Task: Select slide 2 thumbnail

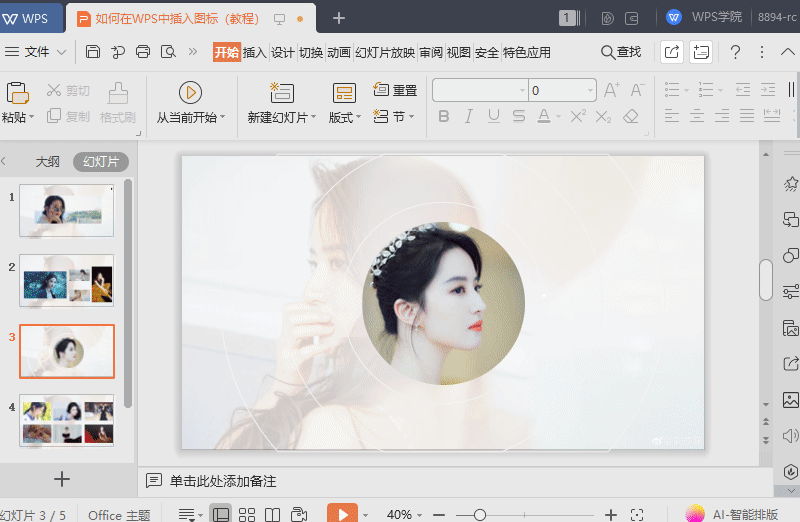Action: (x=67, y=281)
